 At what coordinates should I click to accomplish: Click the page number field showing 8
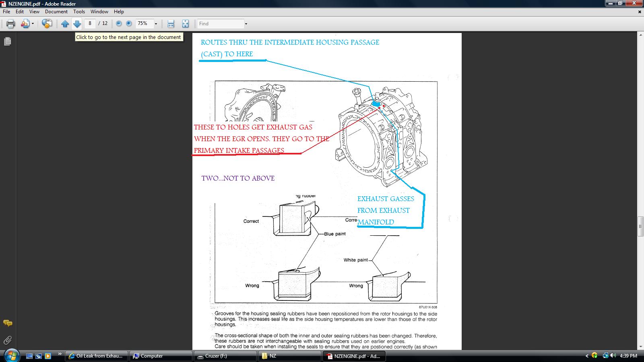point(90,24)
